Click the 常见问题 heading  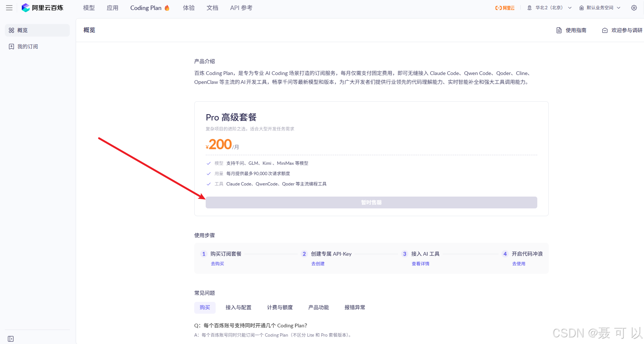(x=205, y=293)
